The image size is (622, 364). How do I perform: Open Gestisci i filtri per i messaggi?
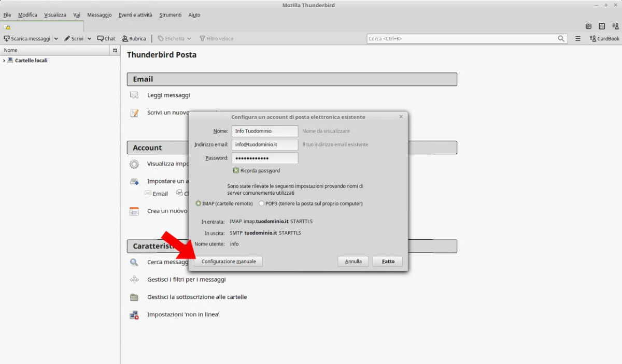pyautogui.click(x=187, y=280)
